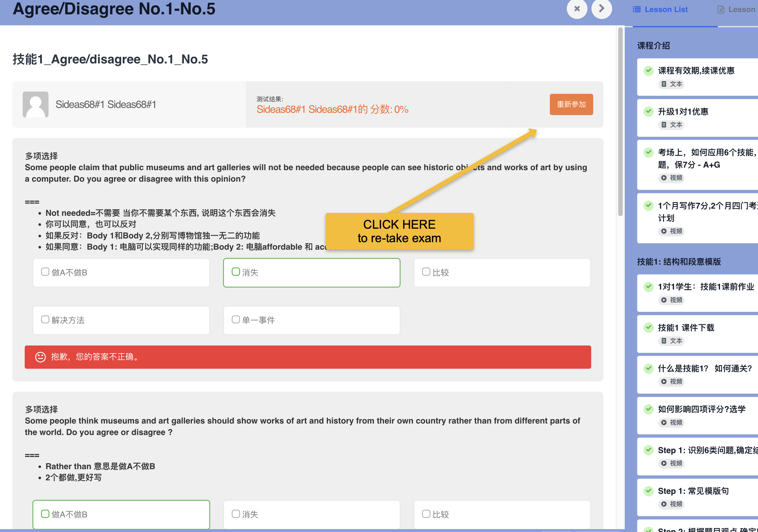Open the 什么是技能1? 如何通关? lesson
This screenshot has height=532, width=758.
(705, 368)
